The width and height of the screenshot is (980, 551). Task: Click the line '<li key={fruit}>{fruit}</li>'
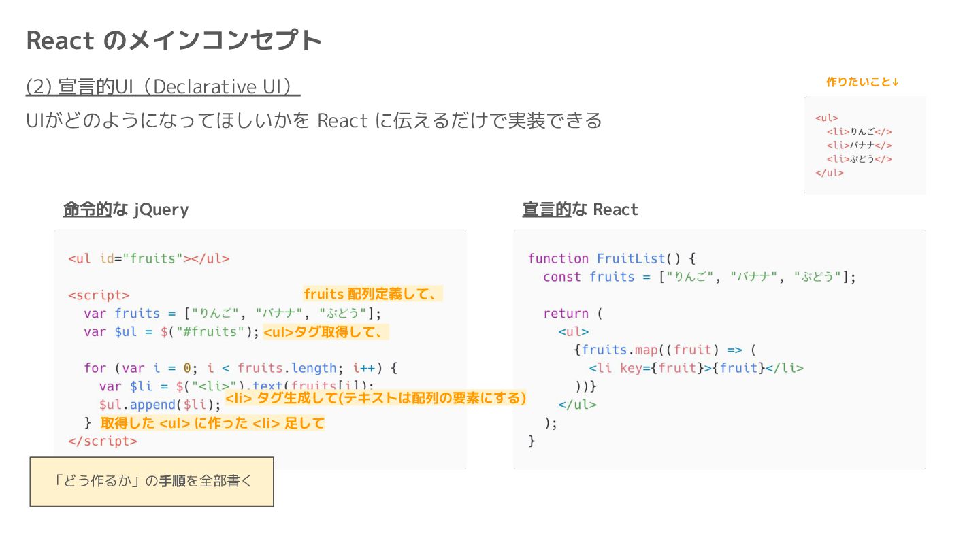tap(696, 368)
